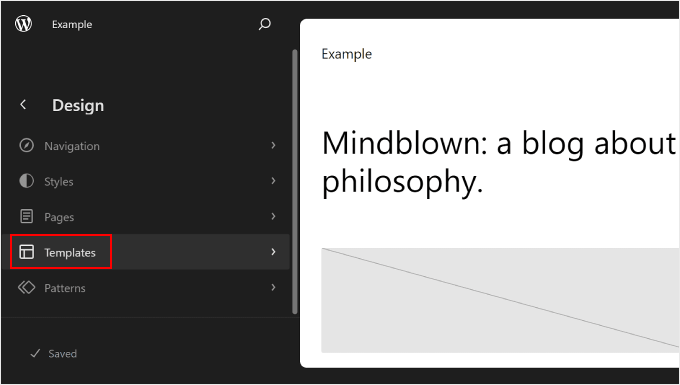The image size is (680, 385).
Task: Click the sidebar vertical scrollbar
Action: click(295, 181)
